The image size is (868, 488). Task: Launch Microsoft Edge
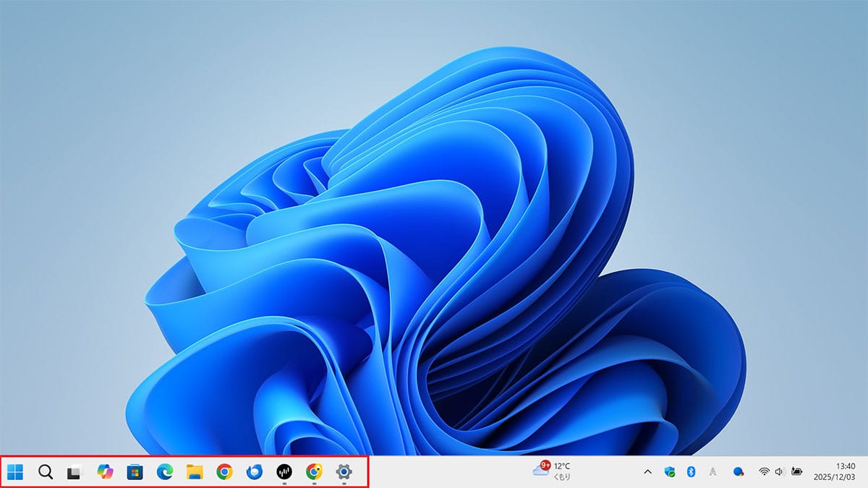pyautogui.click(x=163, y=471)
